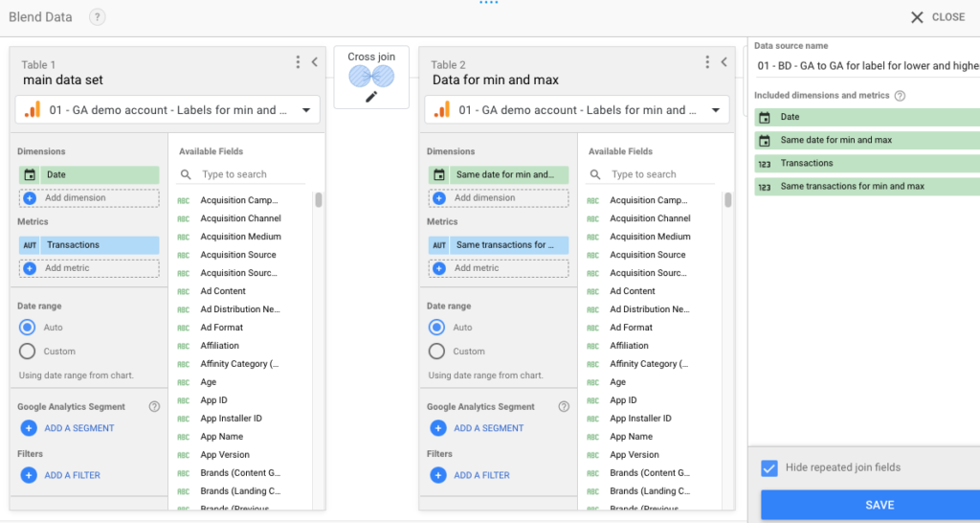
Task: Open Google Analytics Segment help in Table 2
Action: tap(564, 407)
